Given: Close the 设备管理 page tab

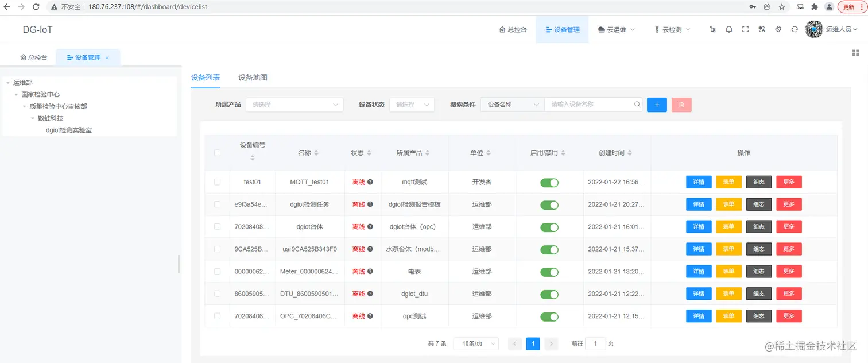Looking at the screenshot, I should point(107,57).
